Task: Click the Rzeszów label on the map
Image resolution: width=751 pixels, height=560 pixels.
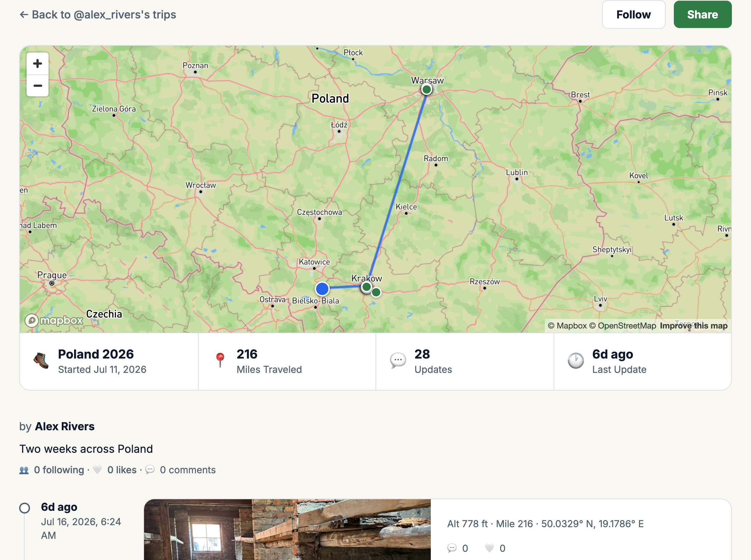Action: [485, 282]
